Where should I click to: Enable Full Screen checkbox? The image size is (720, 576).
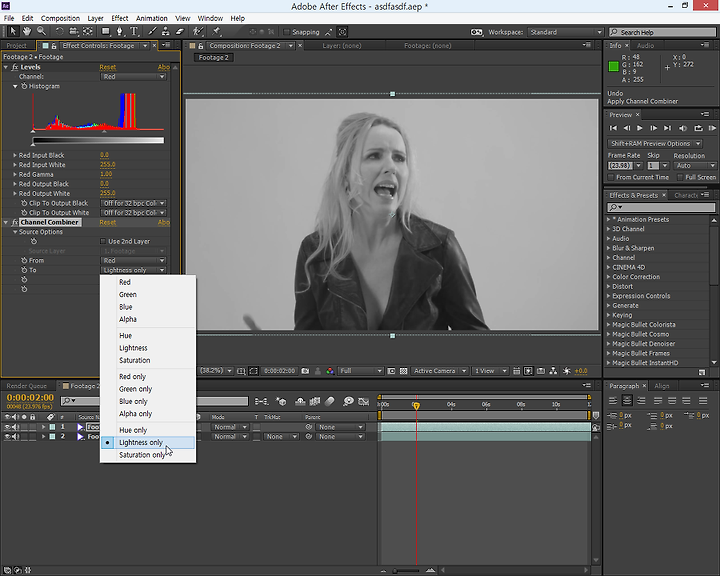[x=681, y=177]
